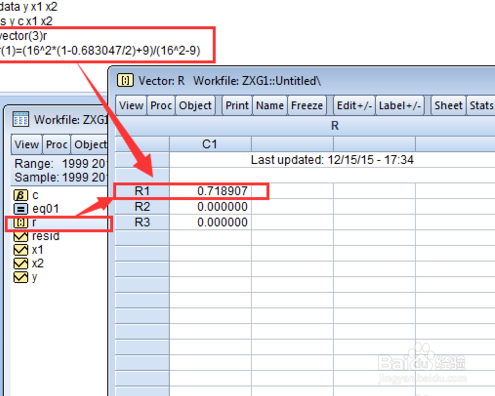Select the x2 series icon
Screen dimensions: 495x396
[x=21, y=264]
